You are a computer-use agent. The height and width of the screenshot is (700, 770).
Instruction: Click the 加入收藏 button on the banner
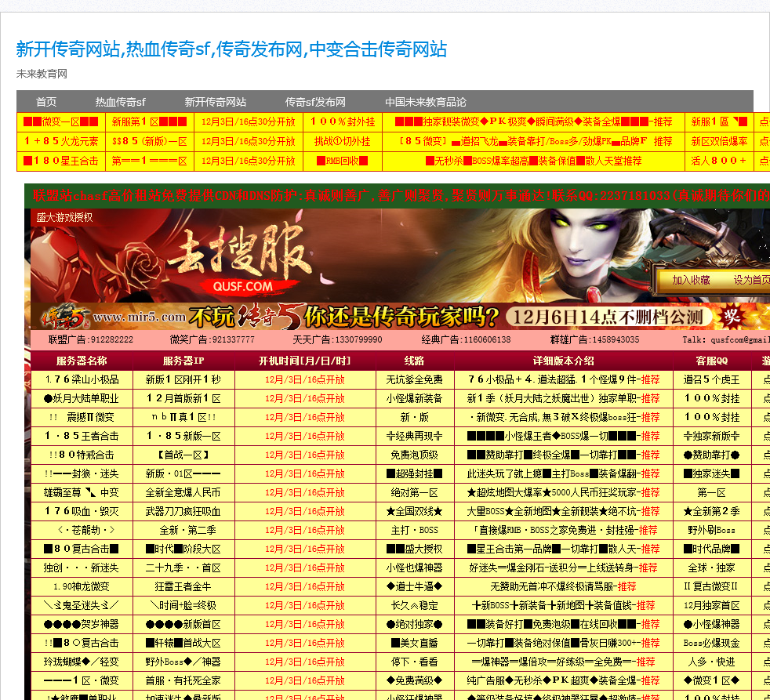[691, 280]
